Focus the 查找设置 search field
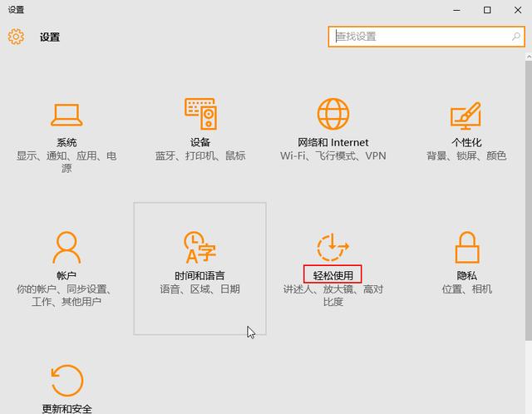 coord(426,37)
